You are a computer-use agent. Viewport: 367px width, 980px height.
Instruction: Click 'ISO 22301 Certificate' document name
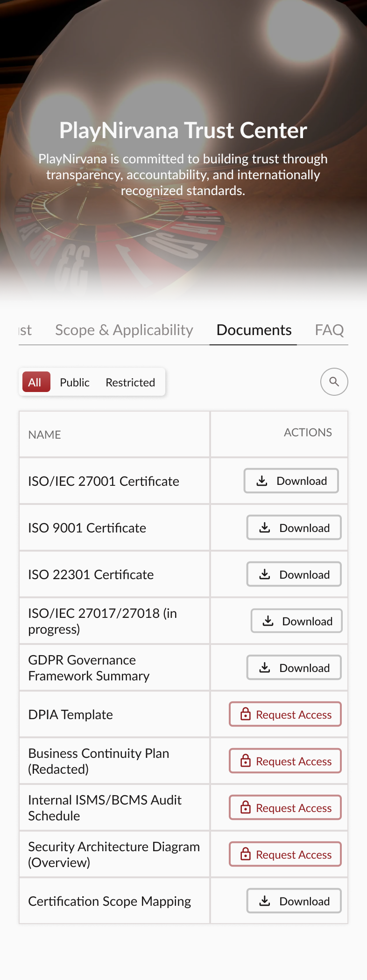click(x=91, y=574)
